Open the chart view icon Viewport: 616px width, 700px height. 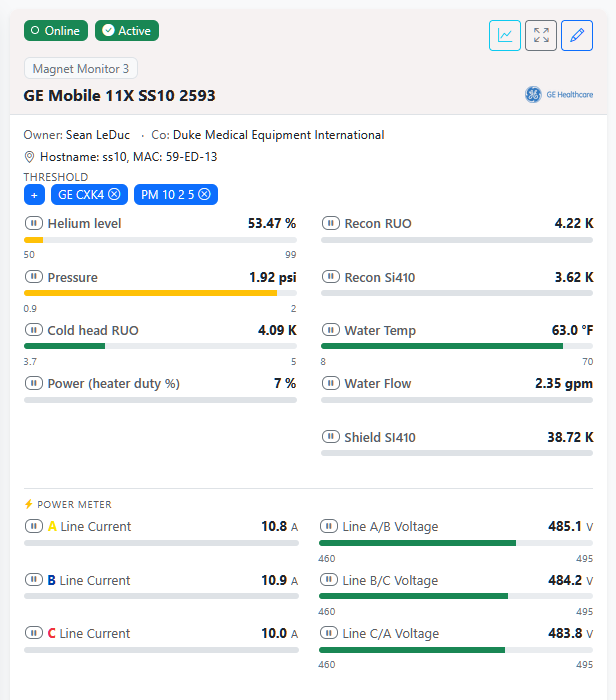[505, 35]
